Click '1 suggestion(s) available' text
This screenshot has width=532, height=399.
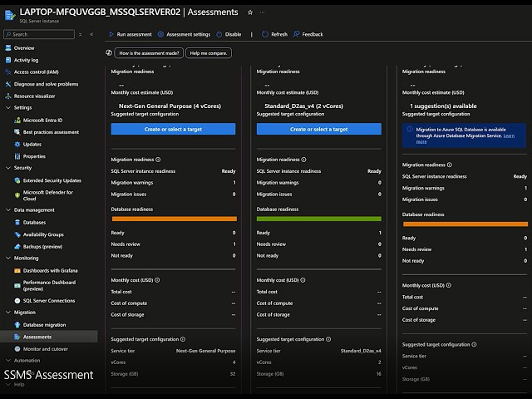(x=443, y=106)
